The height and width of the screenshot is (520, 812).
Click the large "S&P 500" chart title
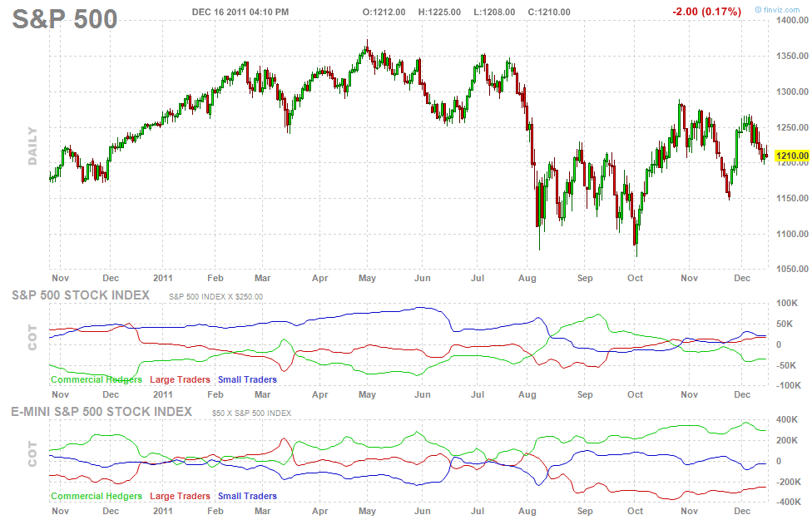click(65, 19)
